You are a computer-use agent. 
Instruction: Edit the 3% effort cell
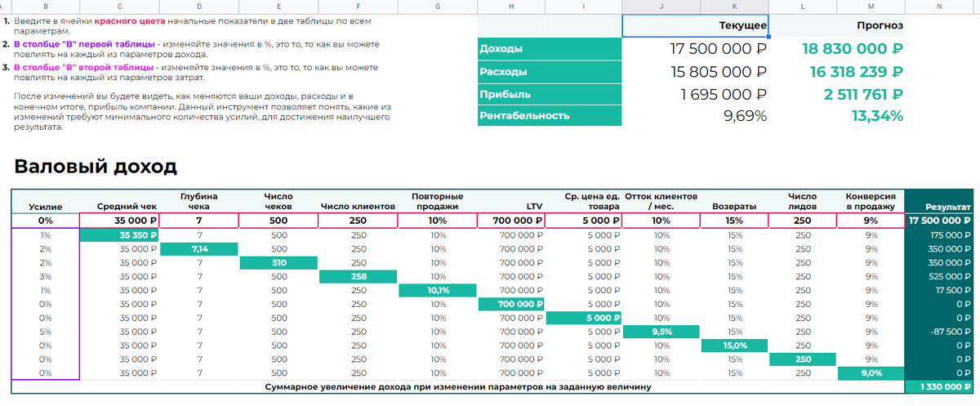point(45,277)
